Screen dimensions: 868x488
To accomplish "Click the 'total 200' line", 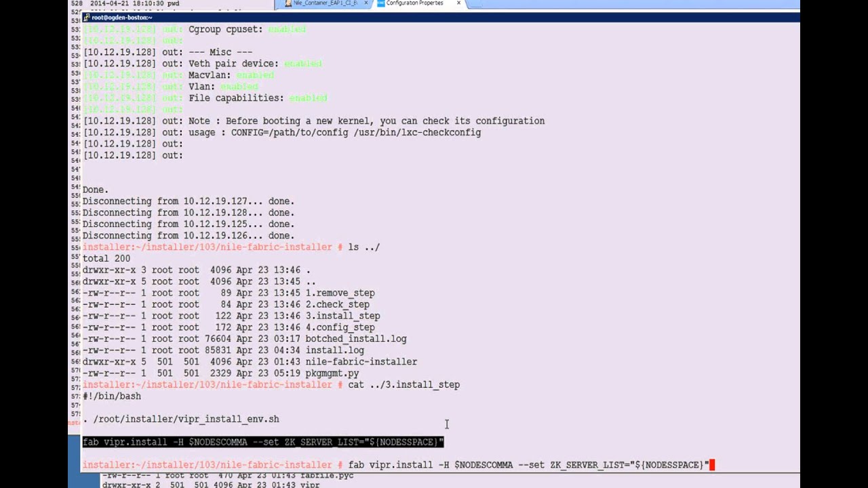I will coord(106,258).
